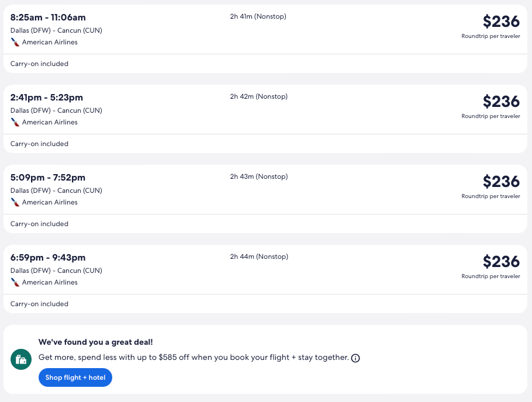
Task: Click the American Airlines logo on the 2:41pm flight
Action: coord(15,122)
